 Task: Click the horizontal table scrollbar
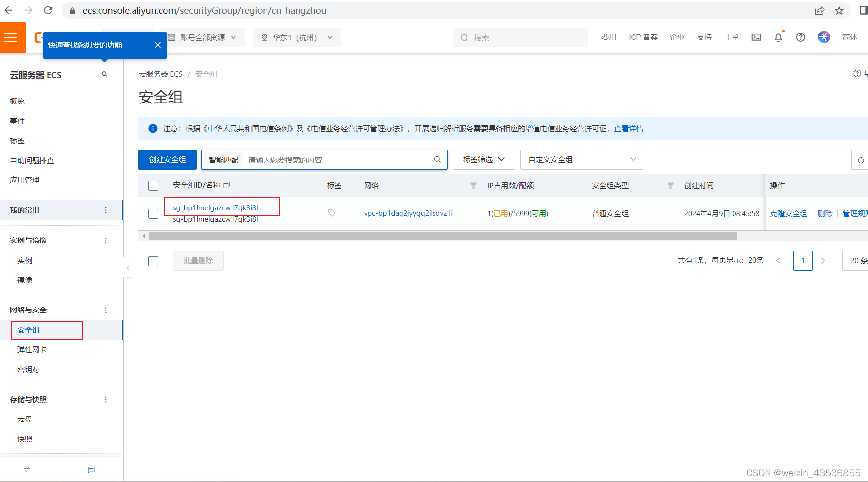[x=442, y=236]
